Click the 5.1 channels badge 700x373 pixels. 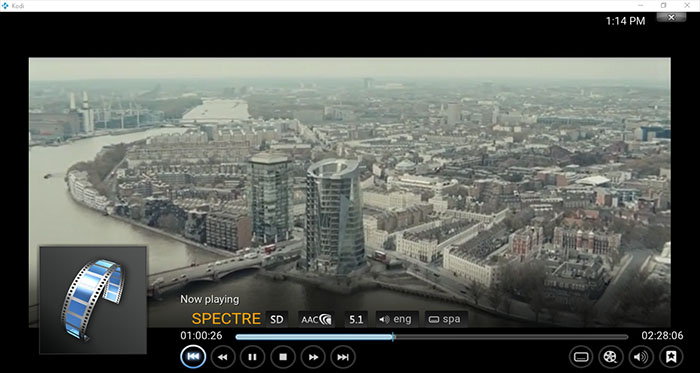click(356, 319)
